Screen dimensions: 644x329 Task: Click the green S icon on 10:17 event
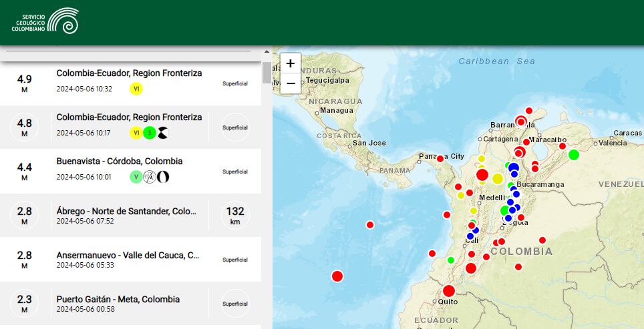tap(150, 133)
